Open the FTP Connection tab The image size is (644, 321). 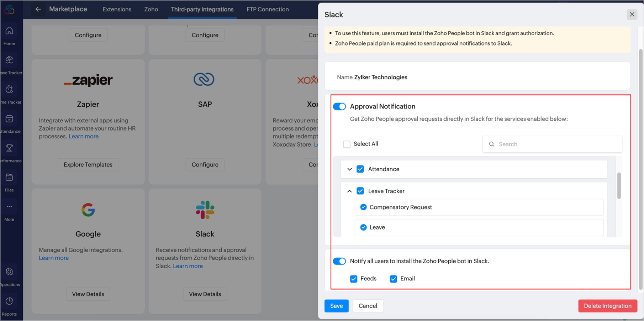coord(268,9)
